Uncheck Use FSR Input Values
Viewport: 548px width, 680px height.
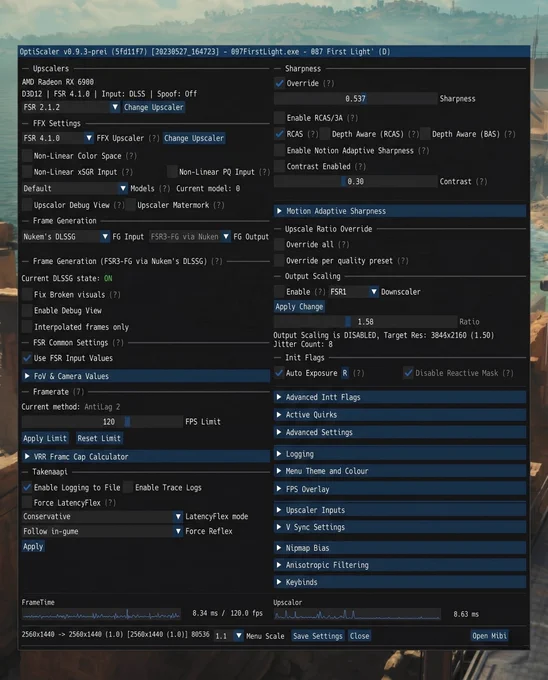(27, 358)
